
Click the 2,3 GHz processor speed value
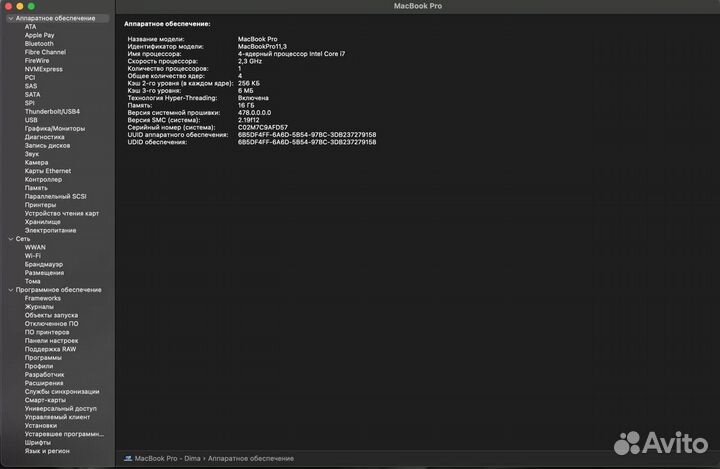[250, 62]
